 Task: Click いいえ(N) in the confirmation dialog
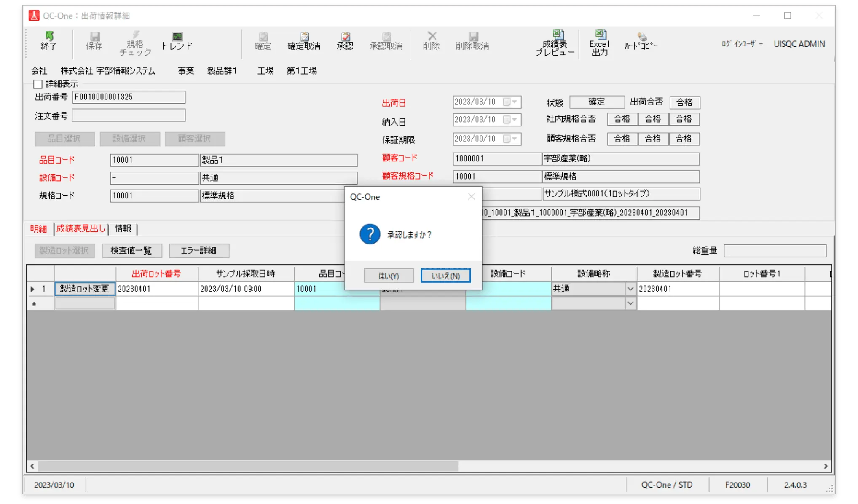coord(445,276)
